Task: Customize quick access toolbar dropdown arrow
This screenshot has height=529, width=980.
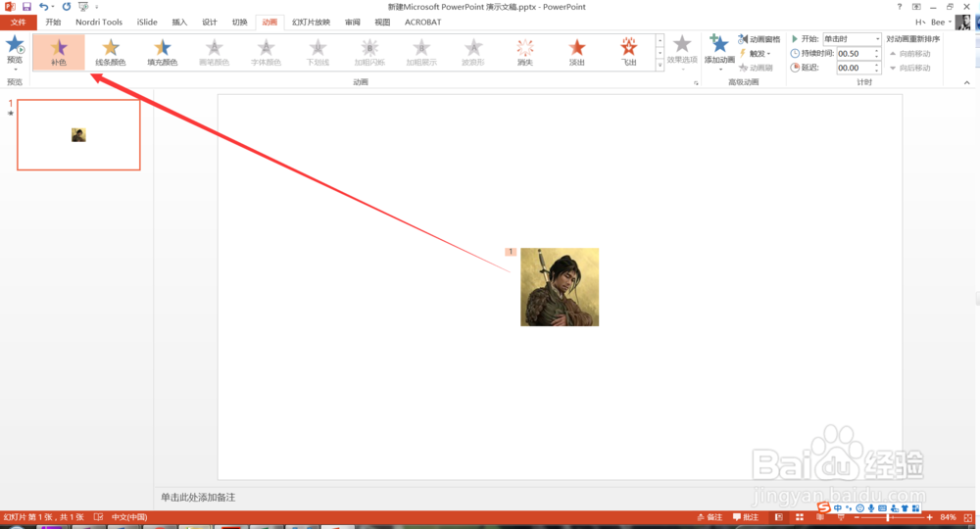Action: (x=97, y=7)
